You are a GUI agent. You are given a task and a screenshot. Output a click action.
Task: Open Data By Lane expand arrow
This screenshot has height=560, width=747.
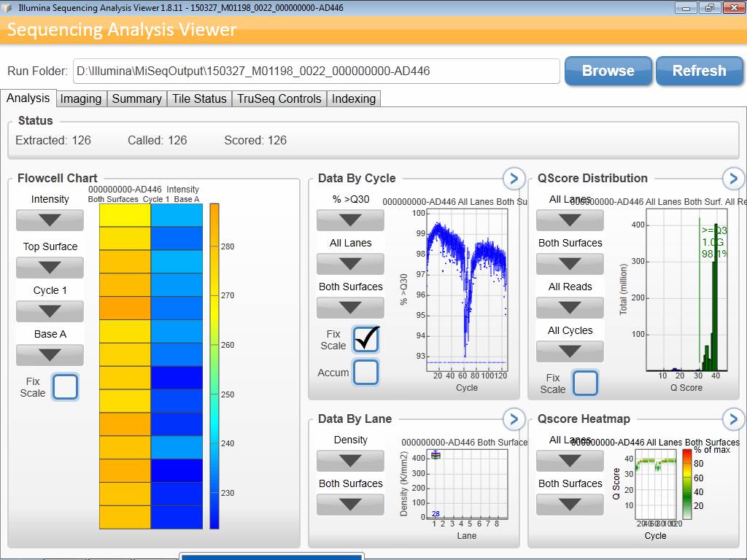pyautogui.click(x=514, y=419)
